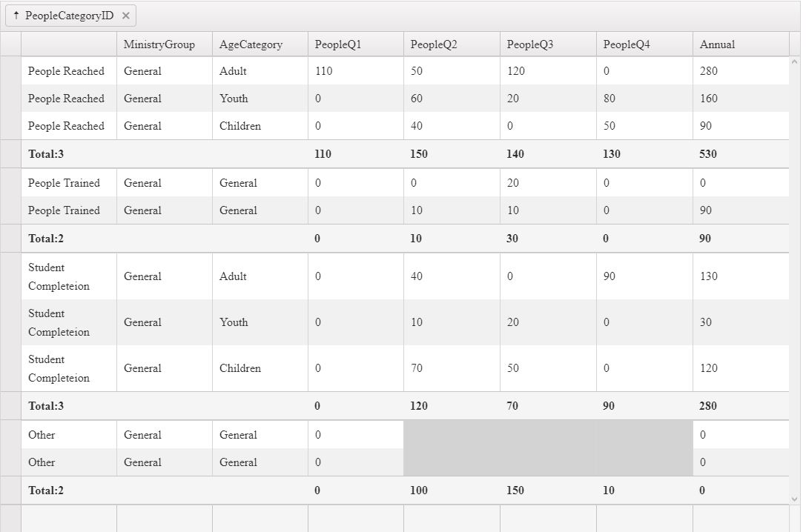Select the People Reached Adult row

[x=405, y=71]
